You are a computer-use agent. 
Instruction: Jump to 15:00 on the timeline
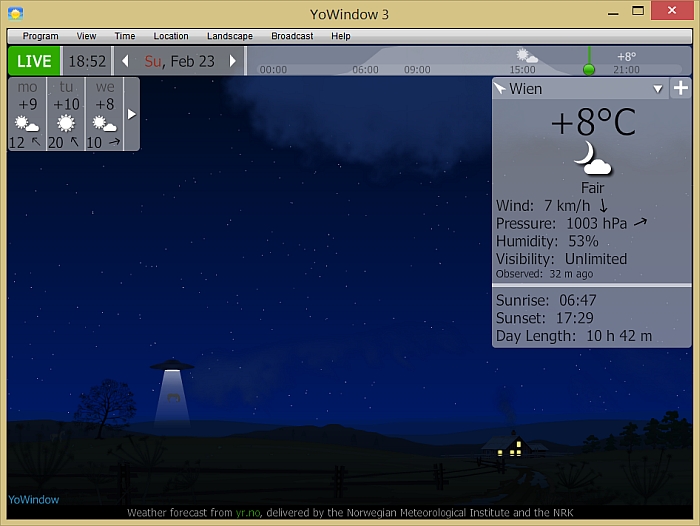[522, 70]
